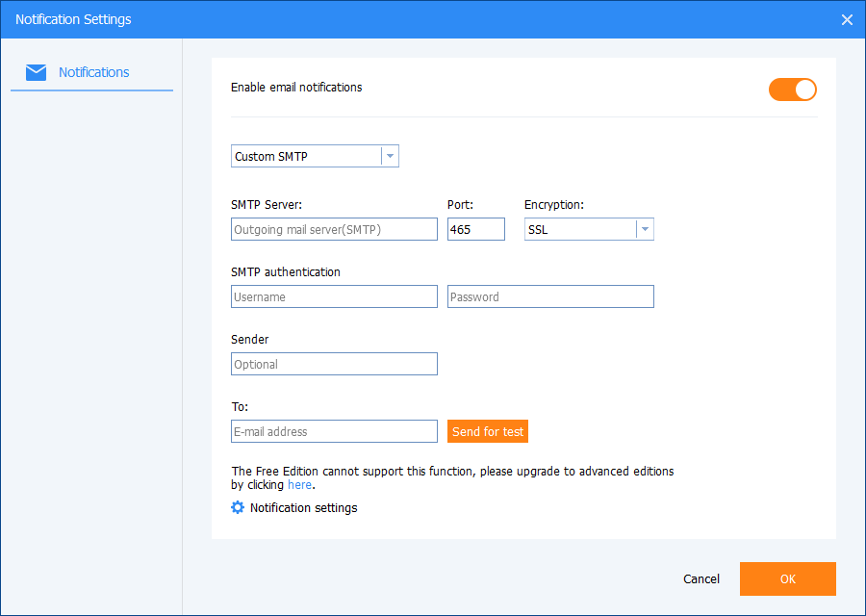Focus the SMTP Server input field
Image resolution: width=866 pixels, height=616 pixels.
click(x=334, y=229)
